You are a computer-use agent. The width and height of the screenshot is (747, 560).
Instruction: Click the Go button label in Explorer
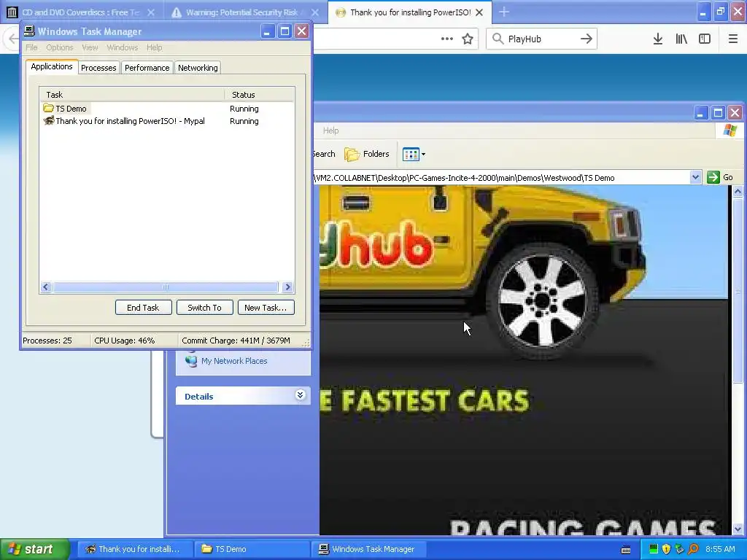click(x=728, y=178)
